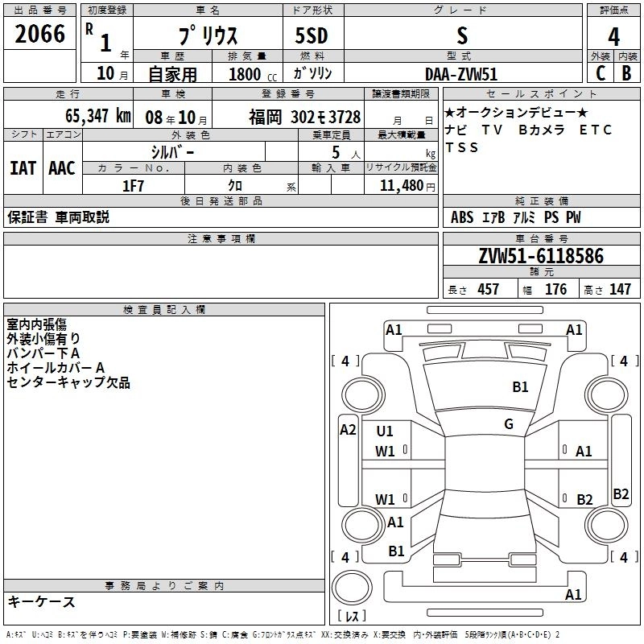The image size is (644, 644).
Task: Select the 車台番号 header
Action: (x=541, y=238)
